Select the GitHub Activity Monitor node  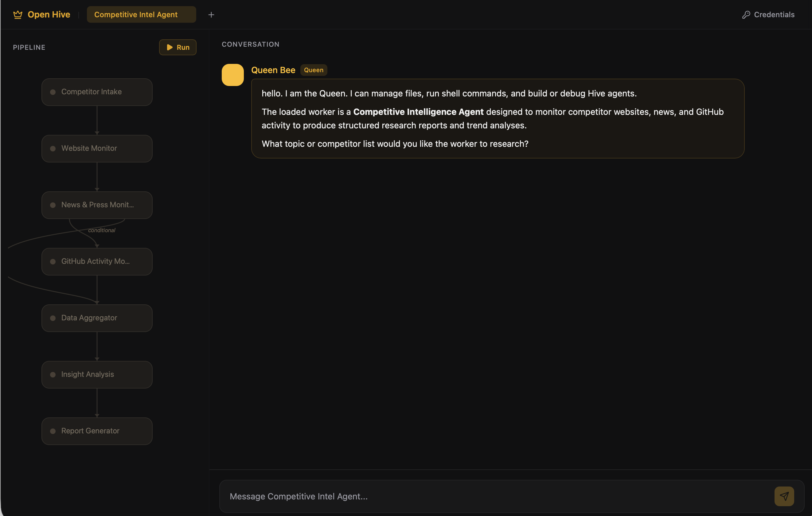click(x=97, y=261)
